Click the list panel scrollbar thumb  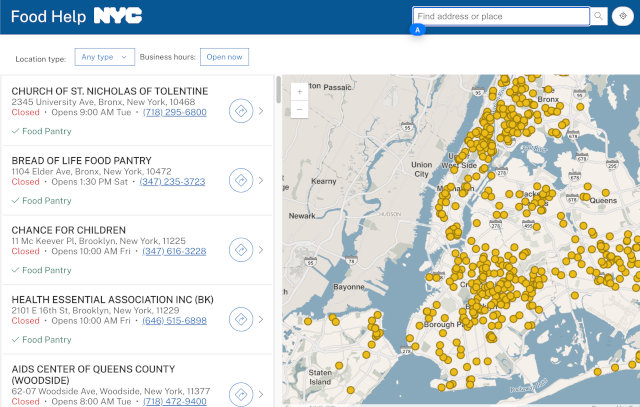tap(278, 90)
